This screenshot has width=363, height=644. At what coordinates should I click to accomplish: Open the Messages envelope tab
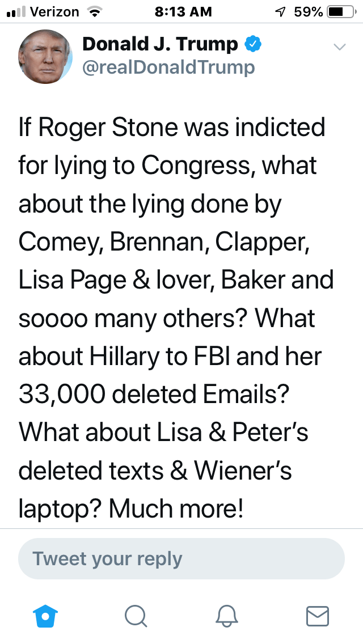[x=318, y=616]
